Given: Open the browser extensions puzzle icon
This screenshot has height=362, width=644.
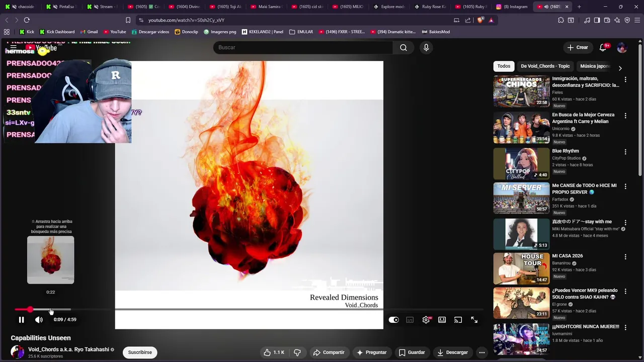Looking at the screenshot, I should click(x=561, y=20).
